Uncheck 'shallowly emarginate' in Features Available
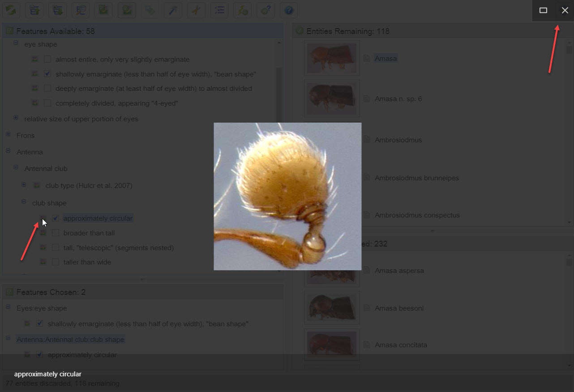 47,74
